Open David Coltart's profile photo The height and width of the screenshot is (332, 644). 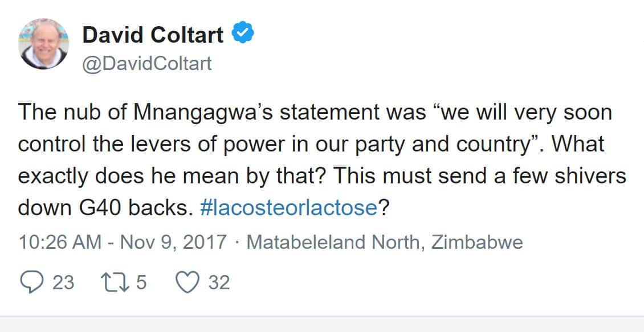(x=43, y=44)
